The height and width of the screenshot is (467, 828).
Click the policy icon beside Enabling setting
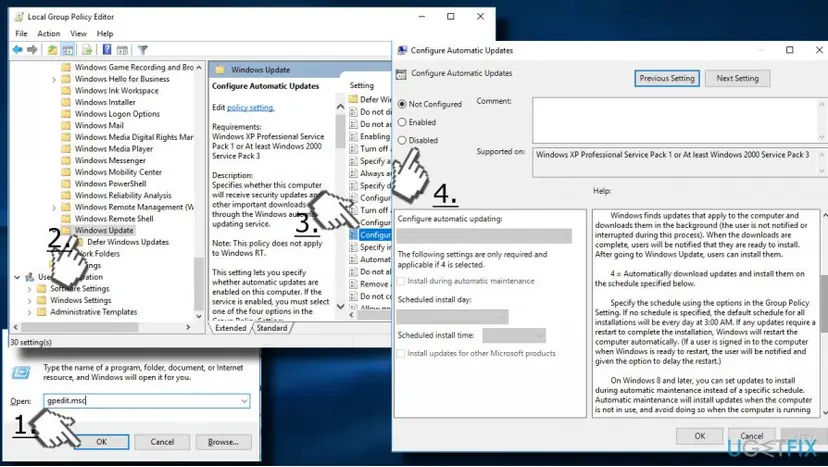point(353,136)
